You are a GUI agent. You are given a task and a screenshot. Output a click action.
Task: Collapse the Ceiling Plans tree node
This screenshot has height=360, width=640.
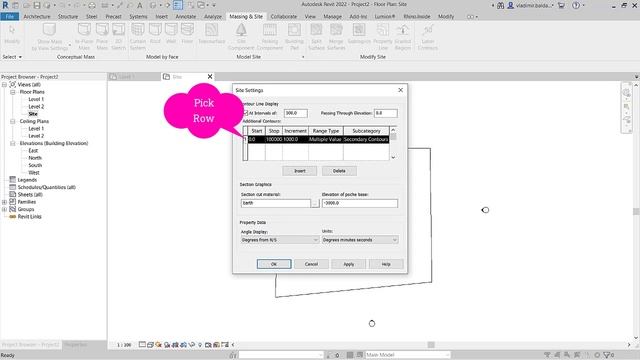pos(13,121)
